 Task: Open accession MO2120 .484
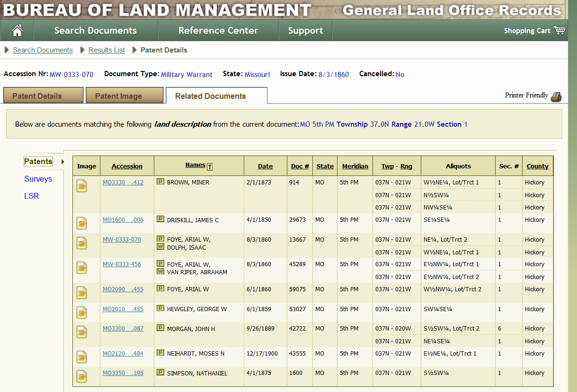pos(123,354)
